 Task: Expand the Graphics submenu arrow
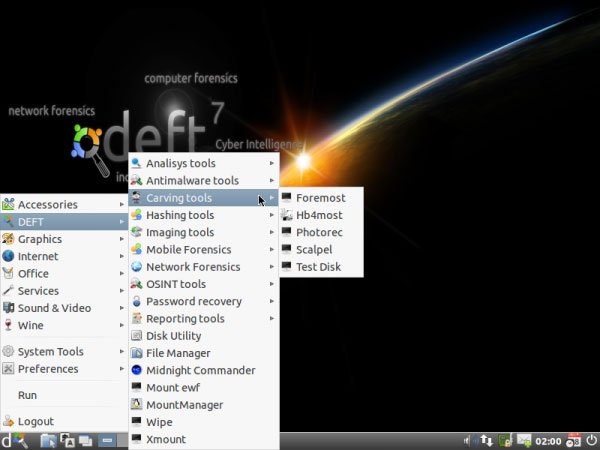tap(122, 239)
